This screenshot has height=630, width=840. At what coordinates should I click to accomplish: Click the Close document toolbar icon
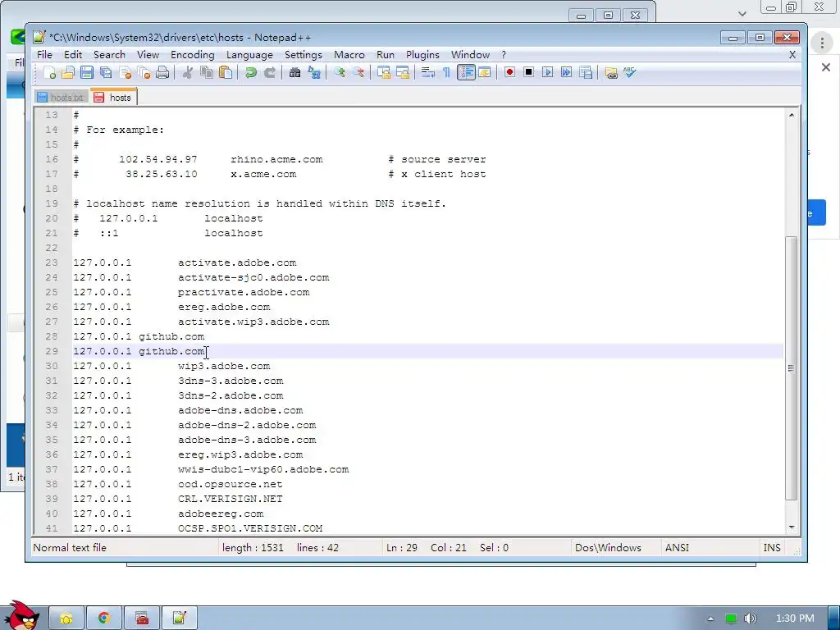[x=125, y=72]
